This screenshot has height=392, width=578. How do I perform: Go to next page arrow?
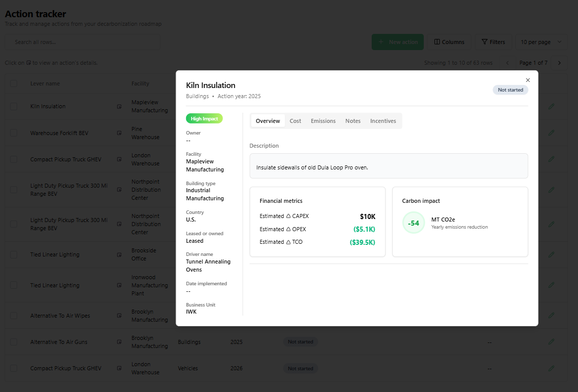(x=559, y=63)
